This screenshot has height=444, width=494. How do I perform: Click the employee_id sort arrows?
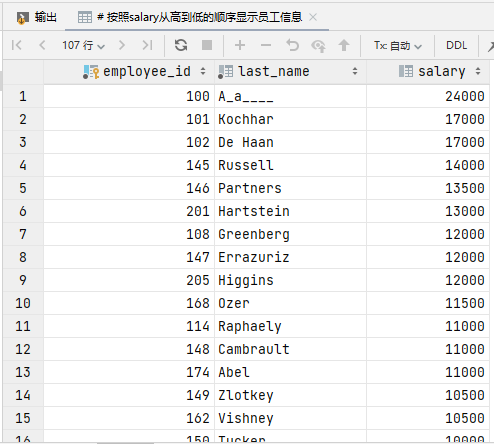tap(203, 71)
